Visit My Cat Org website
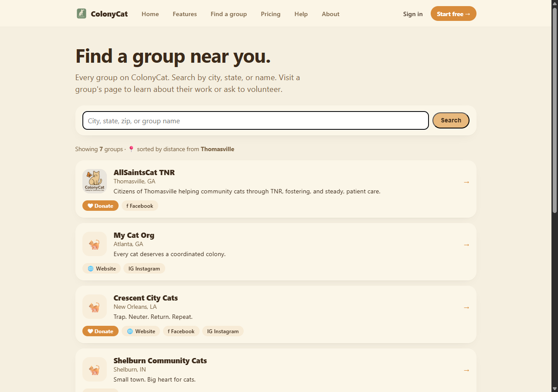The height and width of the screenshot is (392, 558). coord(102,268)
